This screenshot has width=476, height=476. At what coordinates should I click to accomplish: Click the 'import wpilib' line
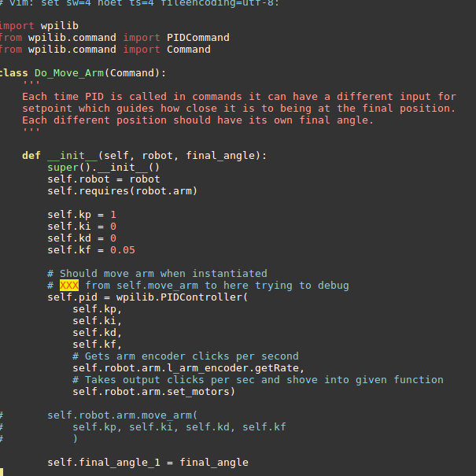tap(39, 25)
